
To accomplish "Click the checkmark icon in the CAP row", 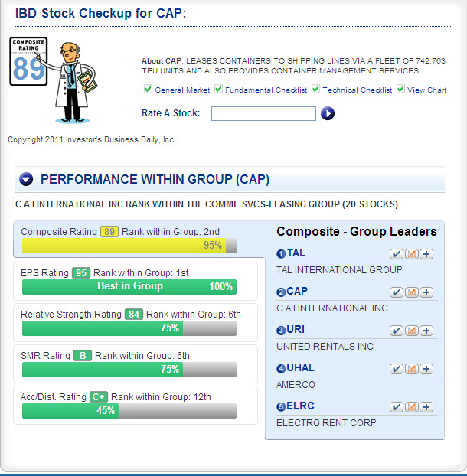I will (397, 292).
